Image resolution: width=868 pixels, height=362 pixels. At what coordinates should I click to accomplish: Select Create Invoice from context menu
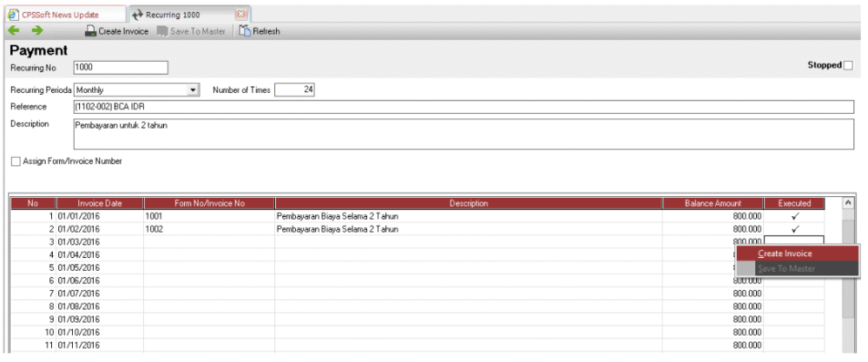785,253
